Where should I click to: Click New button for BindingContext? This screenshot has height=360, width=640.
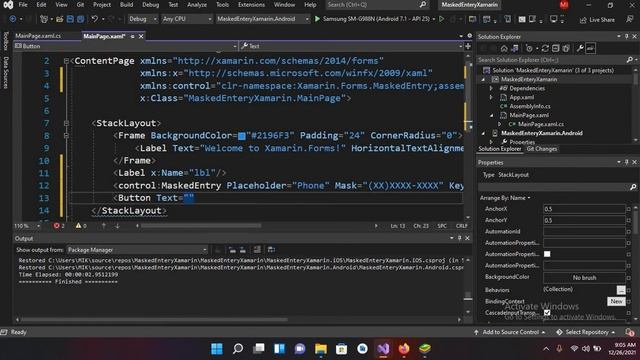(x=616, y=301)
